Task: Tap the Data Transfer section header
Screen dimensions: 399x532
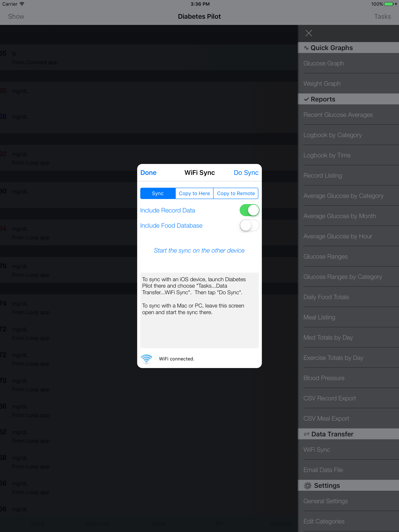Action: click(348, 434)
